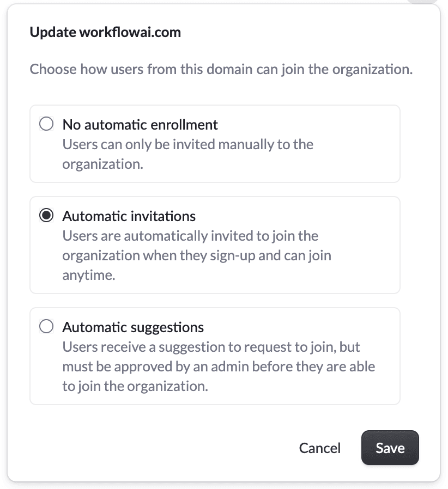
Task: Click the helper text under No automatic enrollment
Action: click(188, 154)
